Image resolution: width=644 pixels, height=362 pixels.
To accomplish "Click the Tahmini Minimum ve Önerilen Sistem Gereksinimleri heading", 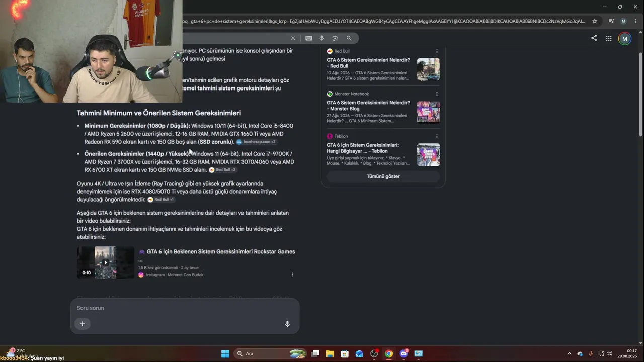I will 159,113.
